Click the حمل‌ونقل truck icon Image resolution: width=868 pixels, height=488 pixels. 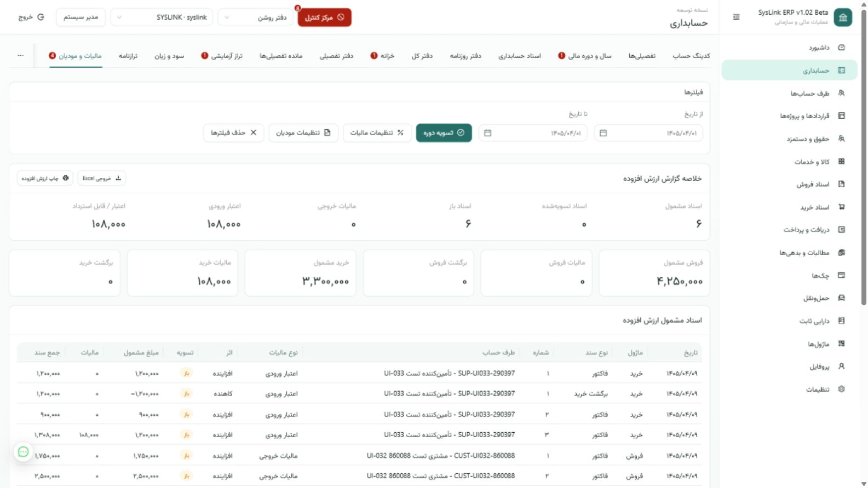click(x=842, y=298)
